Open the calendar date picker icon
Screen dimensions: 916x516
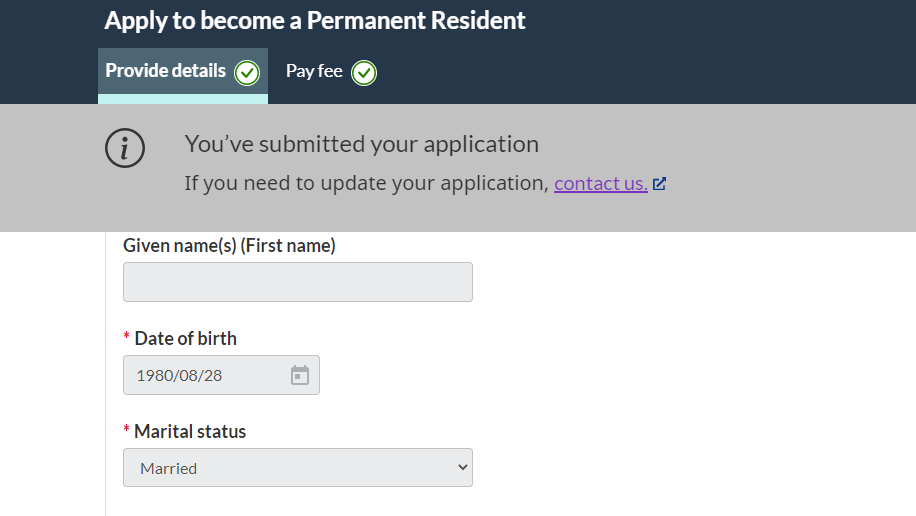(300, 376)
